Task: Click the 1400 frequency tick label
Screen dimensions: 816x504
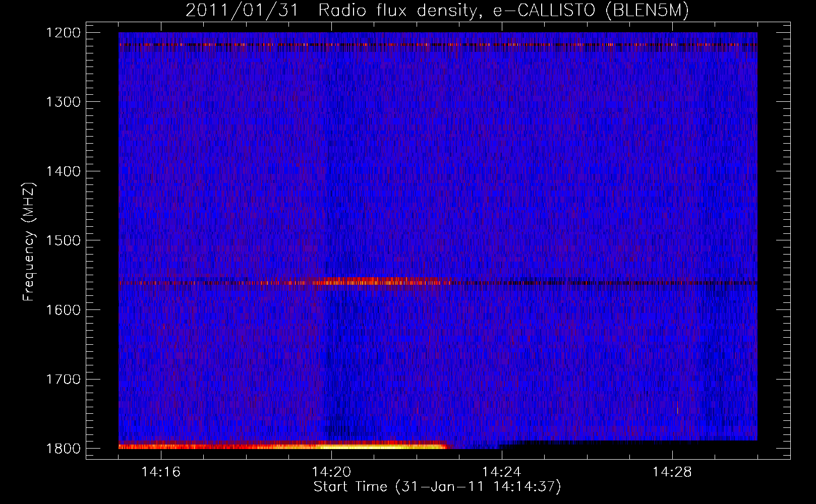Action: 64,171
